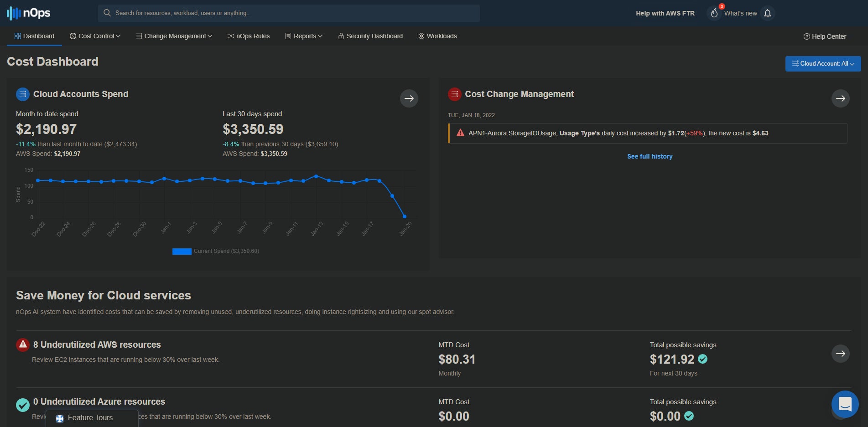Image resolution: width=868 pixels, height=427 pixels.
Task: Click the verified check next to $121.92
Action: (x=703, y=359)
